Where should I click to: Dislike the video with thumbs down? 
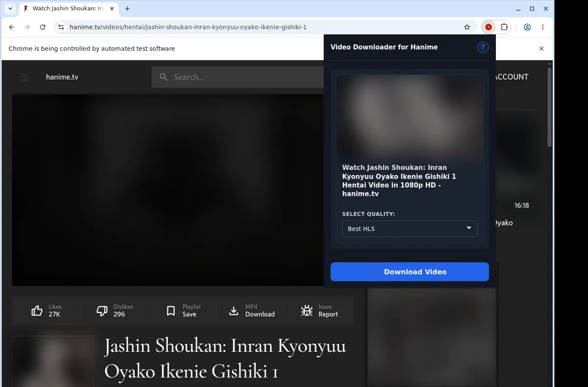tap(102, 311)
